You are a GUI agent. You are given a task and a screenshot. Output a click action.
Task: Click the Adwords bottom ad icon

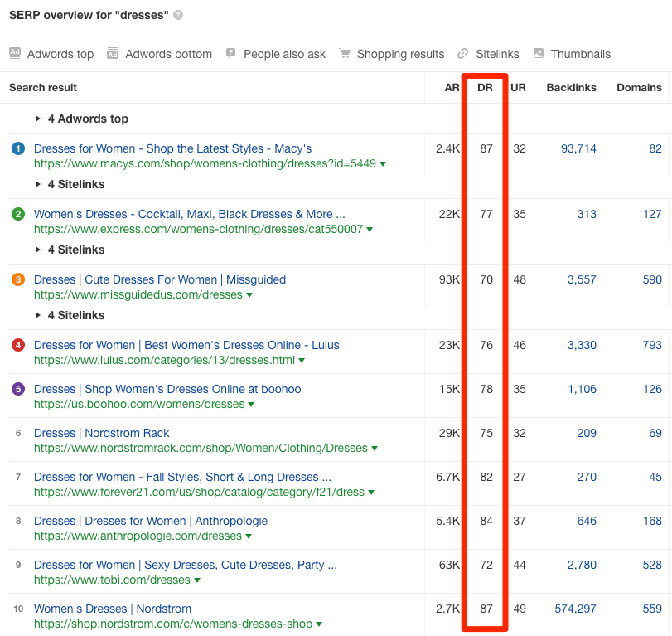[113, 54]
